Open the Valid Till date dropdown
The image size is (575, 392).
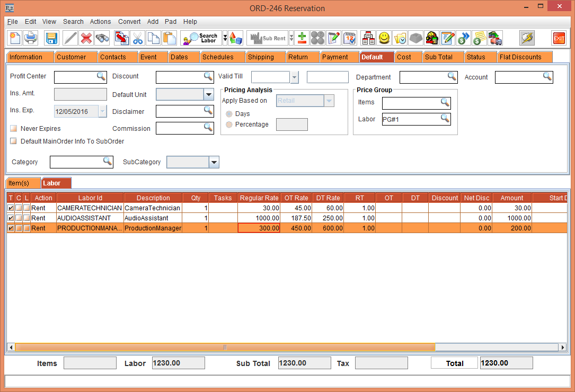tap(294, 77)
